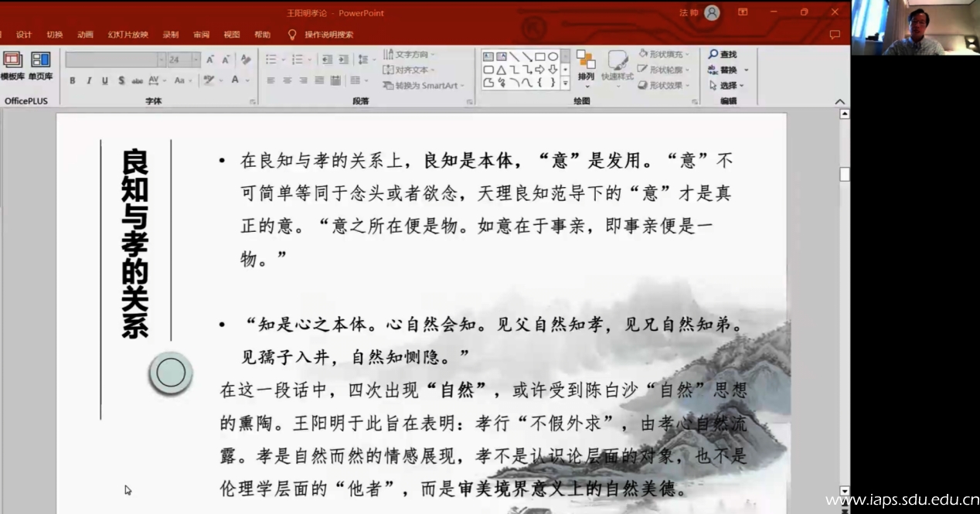Open 对齐文本 align text menu

[410, 70]
